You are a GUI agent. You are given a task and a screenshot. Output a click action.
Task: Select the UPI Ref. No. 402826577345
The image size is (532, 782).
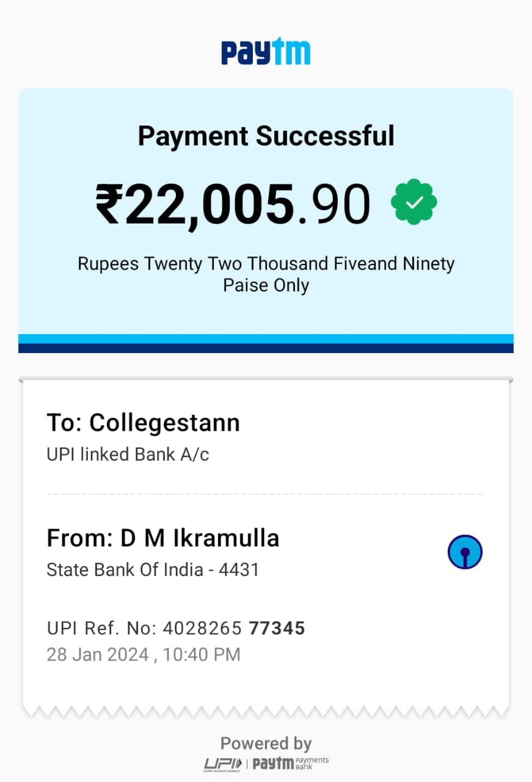tap(176, 628)
